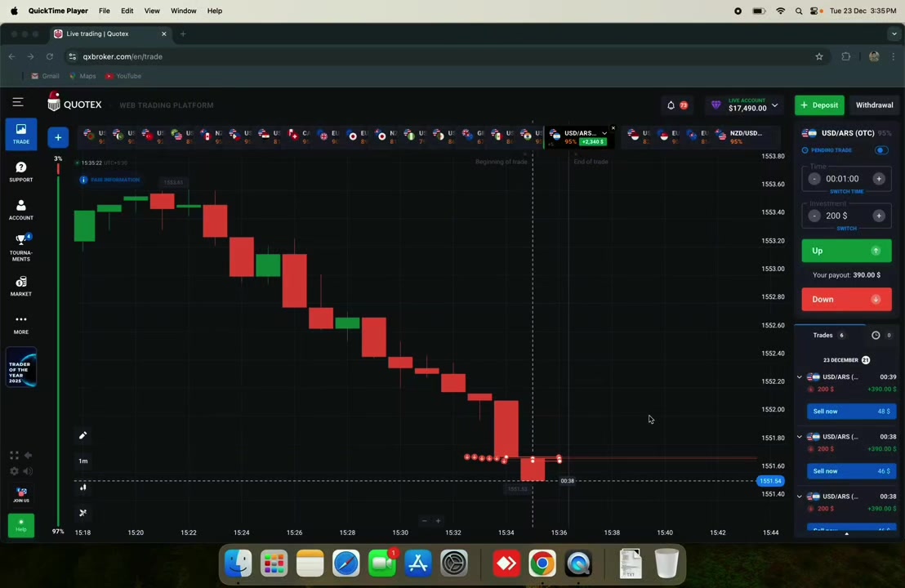Screen dimensions: 905x588
Task: Click the left arrow collapse icon in sidebar
Action: coord(28,455)
